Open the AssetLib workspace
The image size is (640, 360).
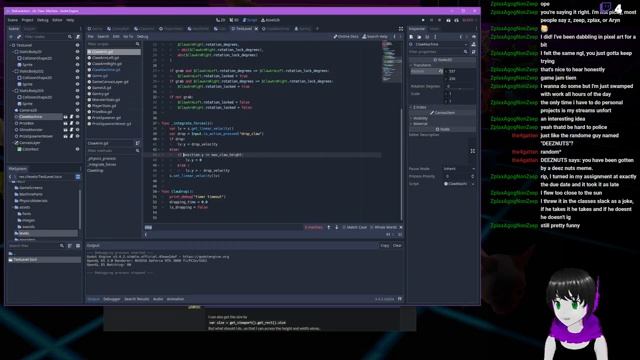[271, 20]
